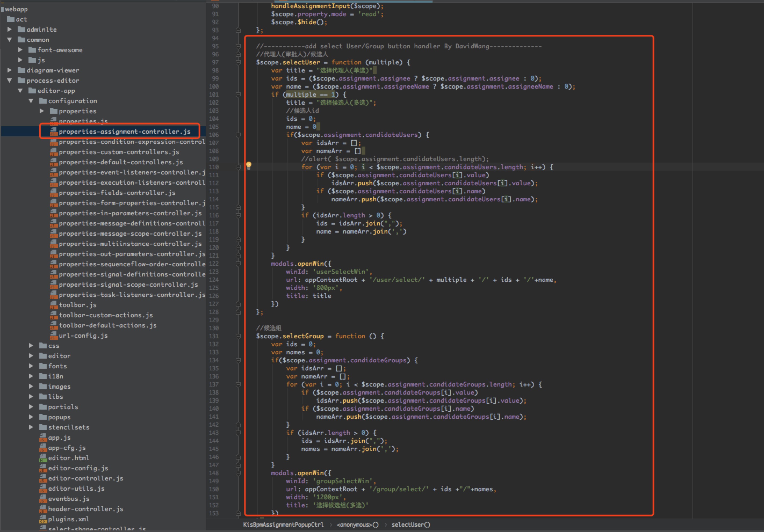Select <anonymous>() in the breadcrumb bar
Viewport: 764px width, 532px height.
pos(358,524)
